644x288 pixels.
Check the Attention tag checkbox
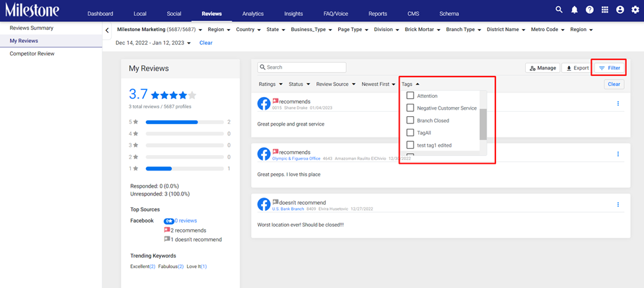click(410, 96)
